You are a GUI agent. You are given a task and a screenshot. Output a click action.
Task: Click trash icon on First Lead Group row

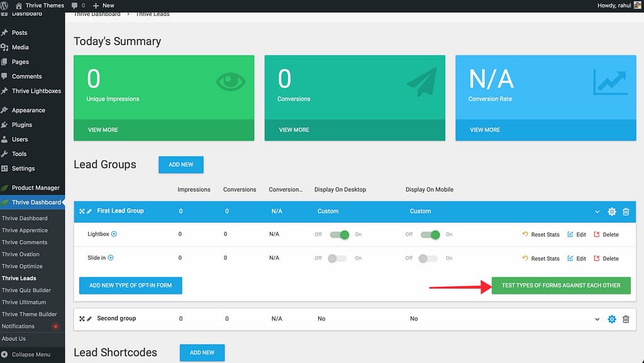click(x=626, y=211)
